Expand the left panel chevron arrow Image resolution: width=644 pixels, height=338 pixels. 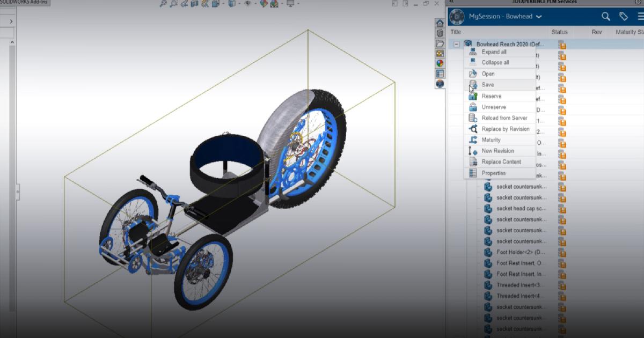click(x=11, y=21)
